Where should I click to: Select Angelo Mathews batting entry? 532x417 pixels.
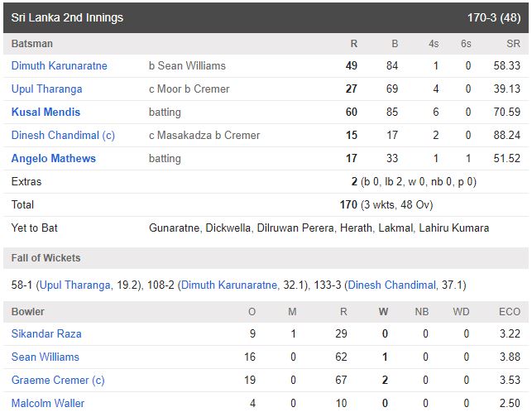(x=54, y=159)
